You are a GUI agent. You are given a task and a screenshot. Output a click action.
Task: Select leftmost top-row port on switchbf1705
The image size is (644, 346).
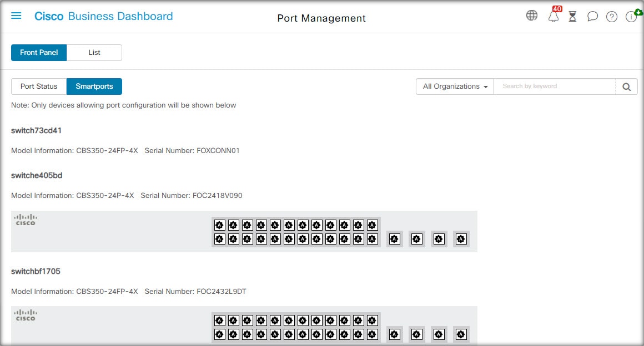(220, 320)
